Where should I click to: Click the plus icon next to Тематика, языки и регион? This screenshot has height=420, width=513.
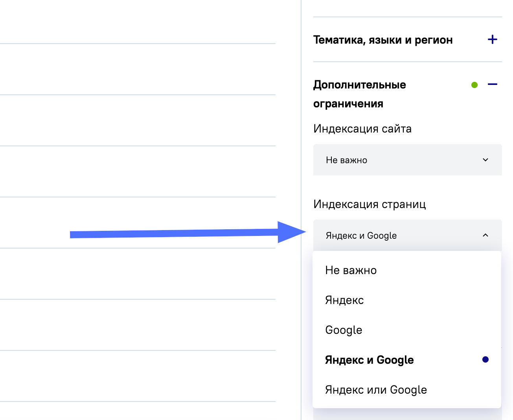492,39
